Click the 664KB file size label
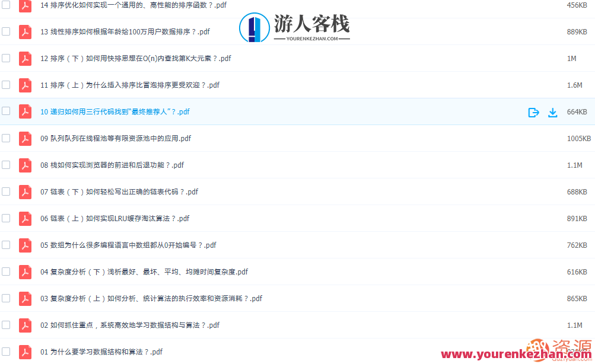 [576, 112]
